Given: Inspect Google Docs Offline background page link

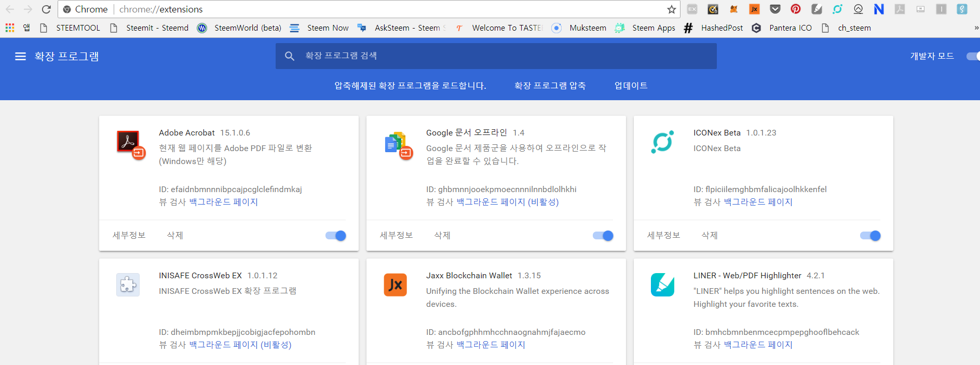Looking at the screenshot, I should tap(508, 202).
